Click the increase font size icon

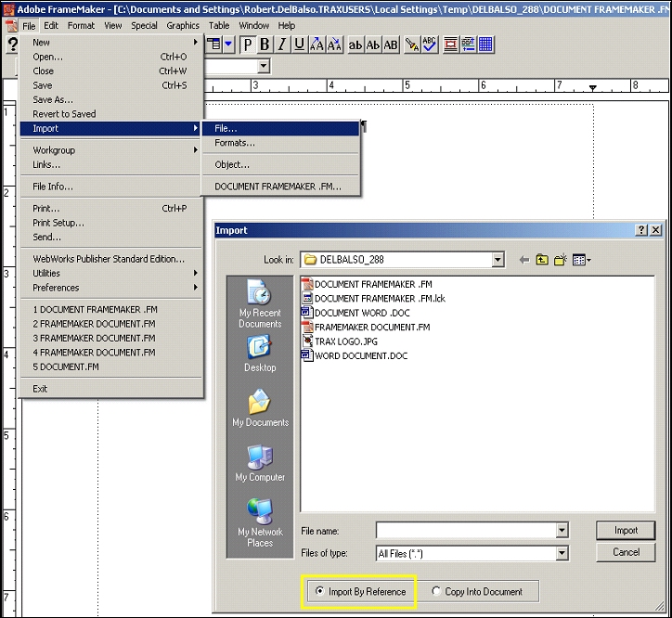point(317,45)
